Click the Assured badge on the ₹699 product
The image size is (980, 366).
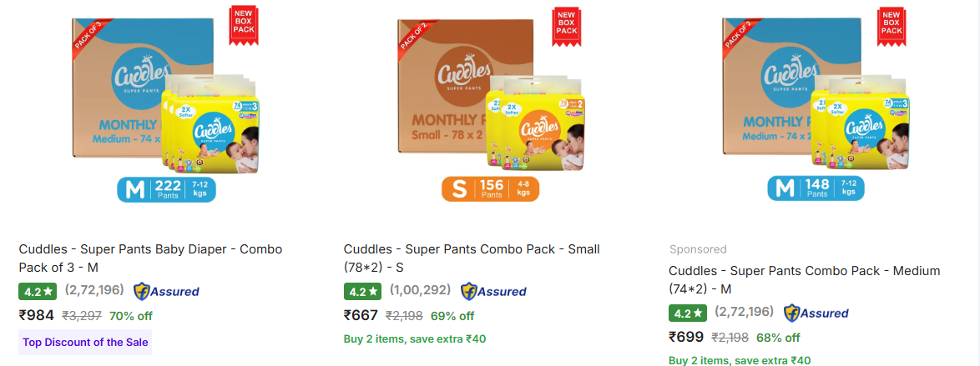coord(816,313)
